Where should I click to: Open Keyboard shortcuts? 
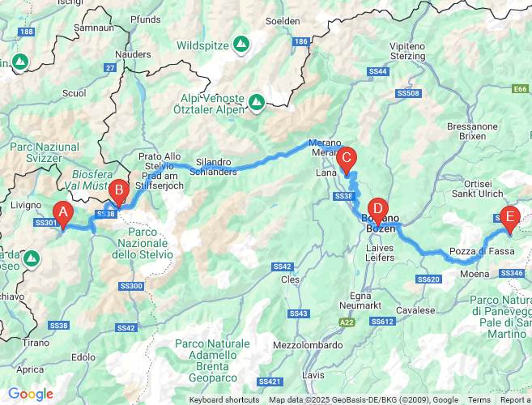click(224, 400)
